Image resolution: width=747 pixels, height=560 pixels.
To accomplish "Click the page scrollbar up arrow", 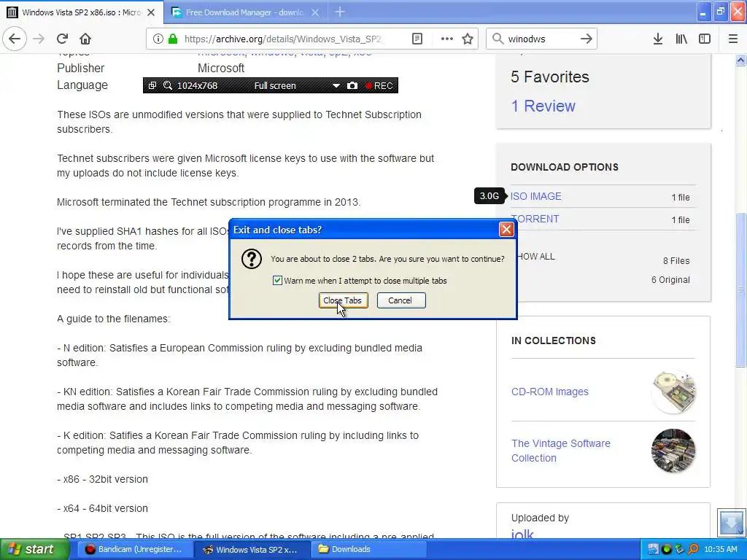I will (x=740, y=60).
